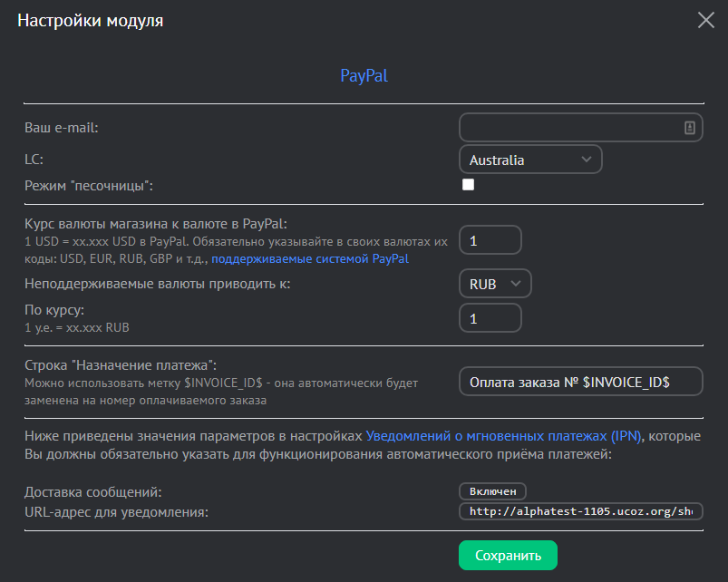This screenshot has width=728, height=582.
Task: Expand the RUB currency dropdown
Action: [495, 284]
